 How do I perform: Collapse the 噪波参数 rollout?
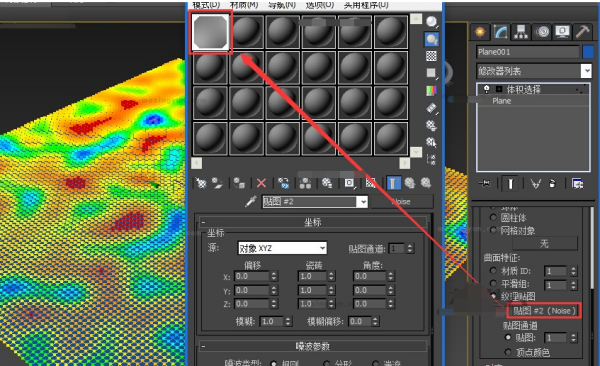tap(203, 346)
